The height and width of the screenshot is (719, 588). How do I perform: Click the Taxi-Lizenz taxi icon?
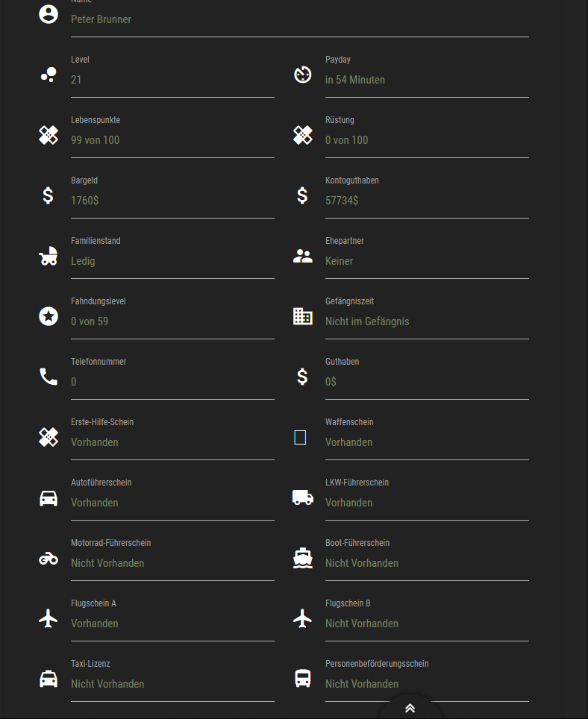pyautogui.click(x=49, y=679)
